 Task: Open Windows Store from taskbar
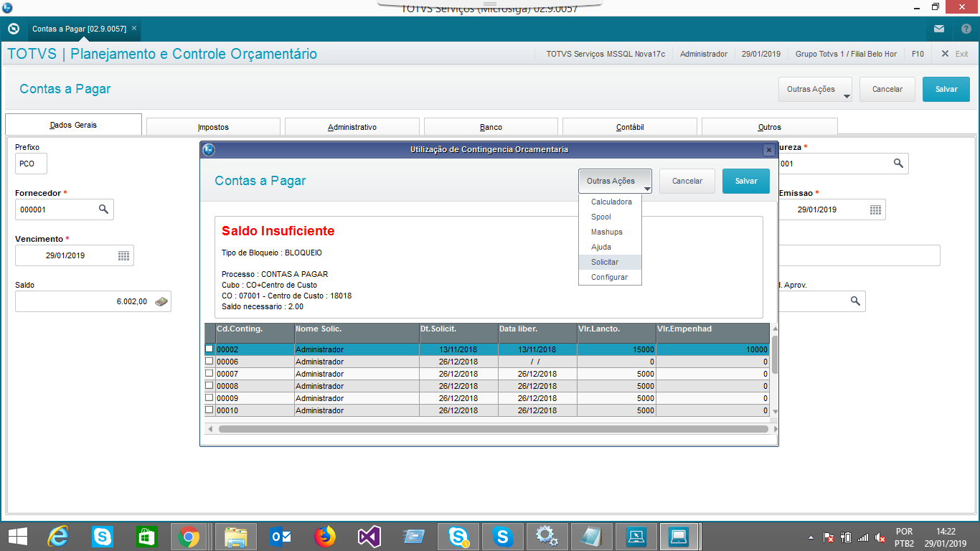(146, 537)
